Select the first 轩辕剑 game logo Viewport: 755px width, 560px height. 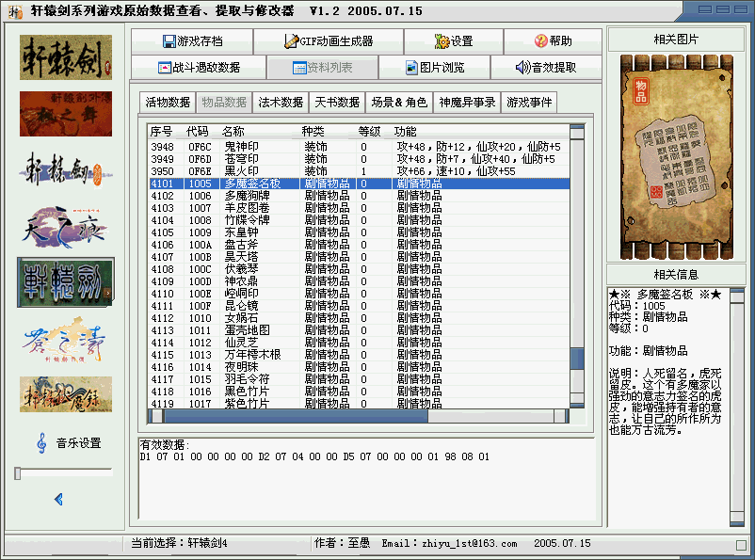[x=66, y=57]
